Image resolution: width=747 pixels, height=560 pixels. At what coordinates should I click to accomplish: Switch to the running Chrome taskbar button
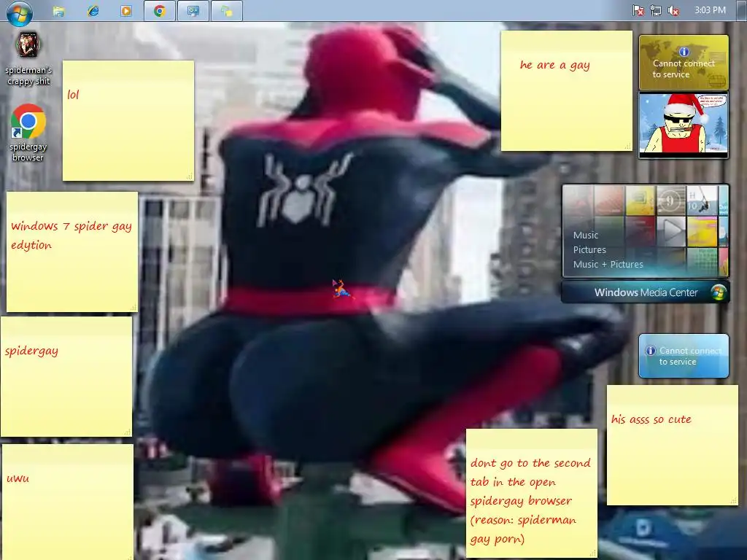pos(160,11)
